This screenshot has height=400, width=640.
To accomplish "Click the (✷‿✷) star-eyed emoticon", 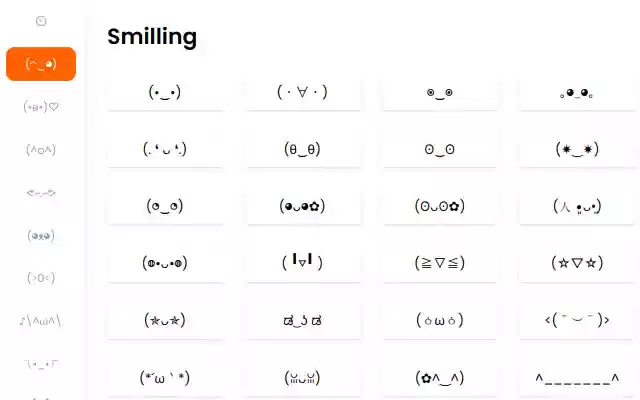I will (x=577, y=150).
